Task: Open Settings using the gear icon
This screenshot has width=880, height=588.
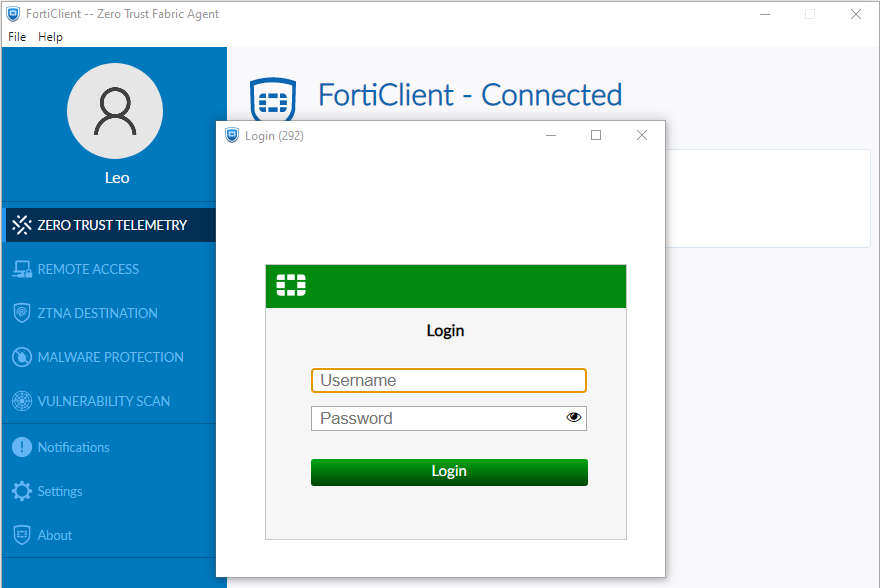Action: point(22,491)
